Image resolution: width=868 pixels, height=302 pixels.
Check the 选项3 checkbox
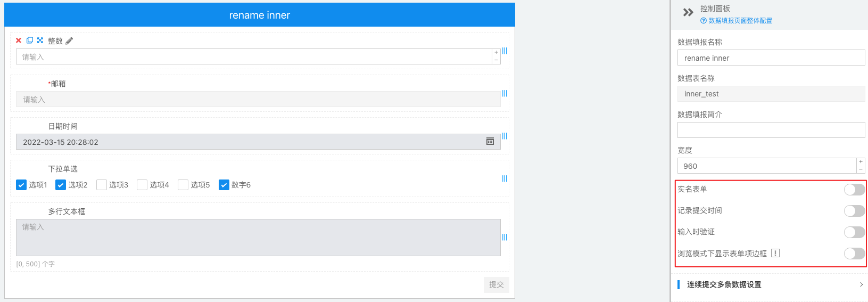102,185
